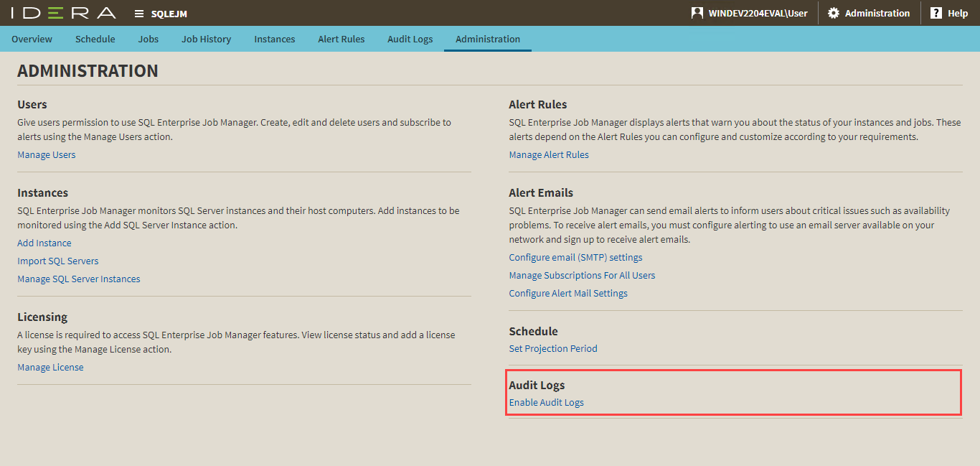
Task: Go to the Jobs tab
Action: [x=149, y=39]
